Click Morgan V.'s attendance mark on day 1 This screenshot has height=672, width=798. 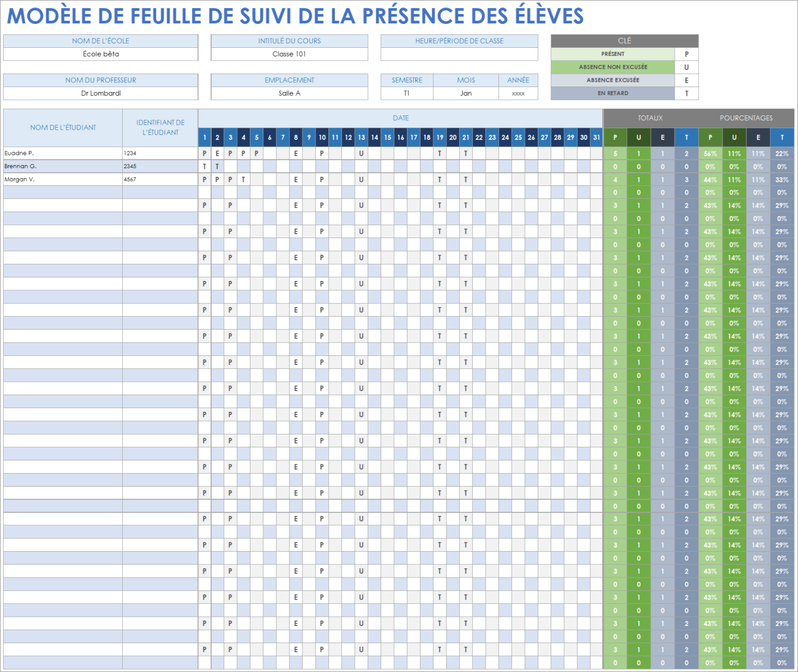tap(204, 179)
